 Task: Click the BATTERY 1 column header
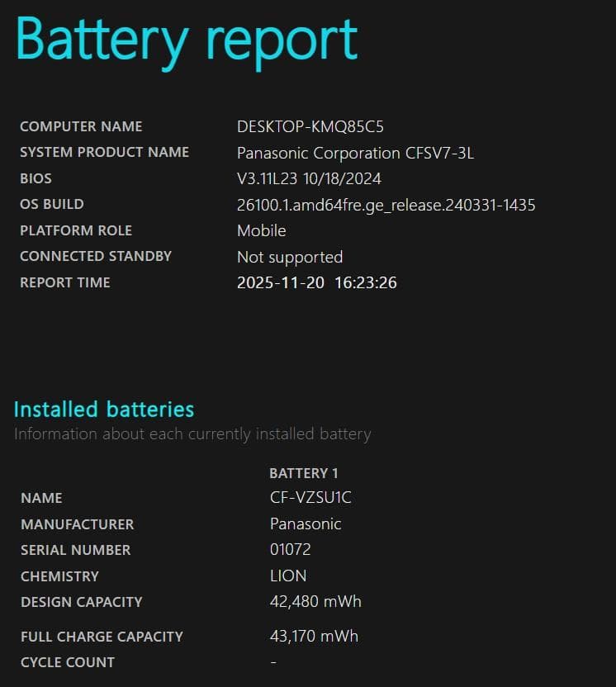(304, 473)
